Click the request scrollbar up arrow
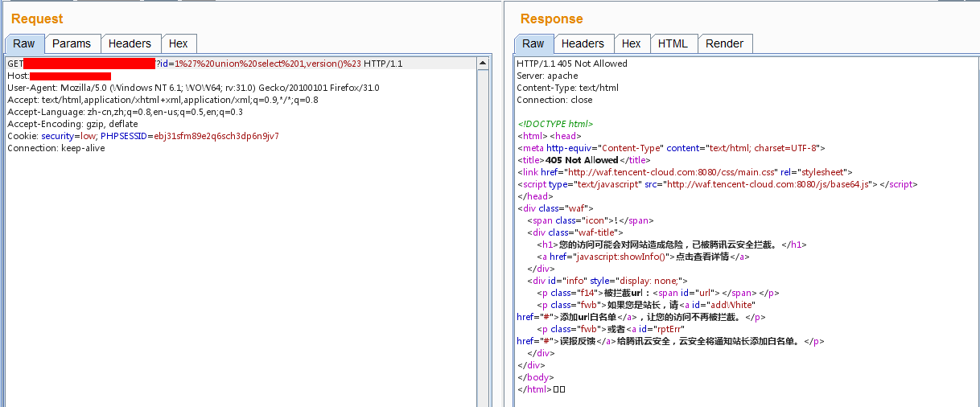 [483, 63]
